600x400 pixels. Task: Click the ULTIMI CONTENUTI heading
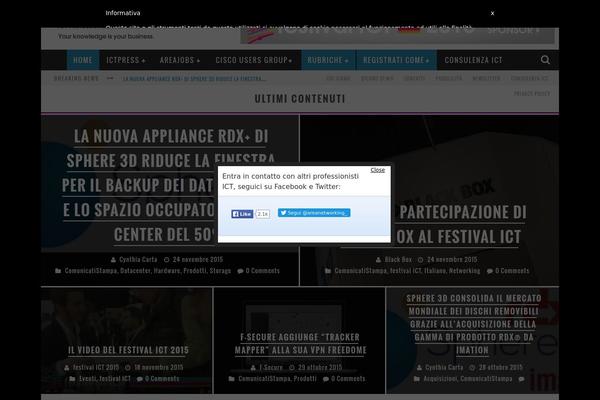(x=300, y=99)
